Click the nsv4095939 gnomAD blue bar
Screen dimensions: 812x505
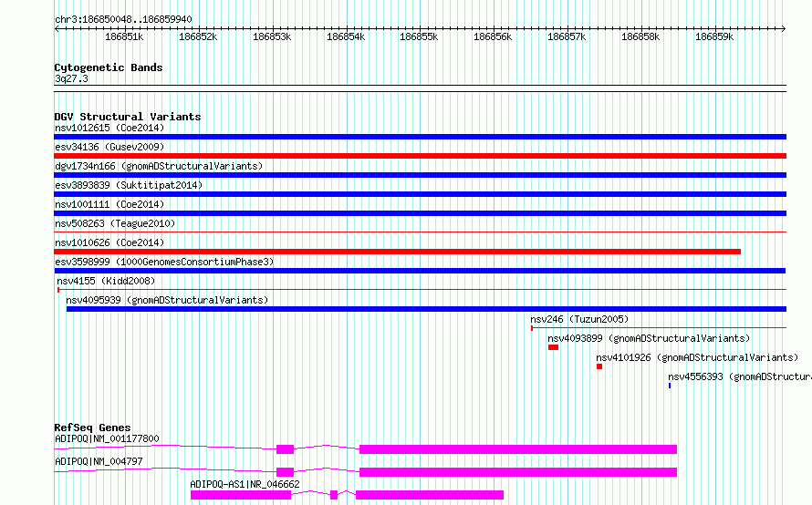click(x=426, y=309)
